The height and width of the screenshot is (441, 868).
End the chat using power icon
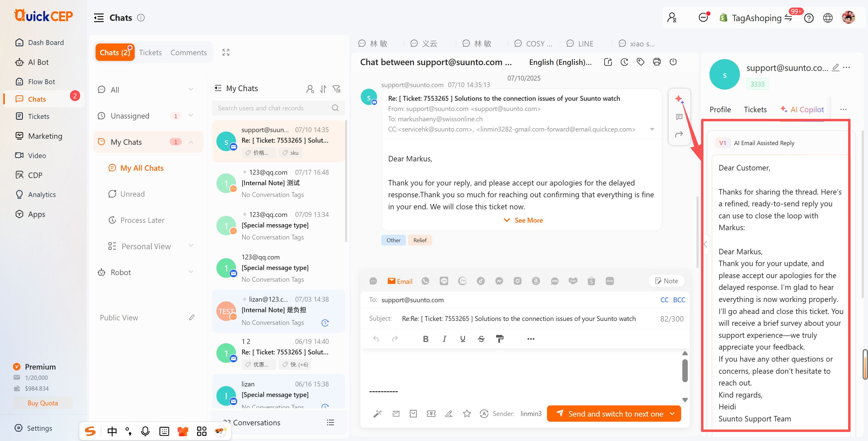click(673, 62)
